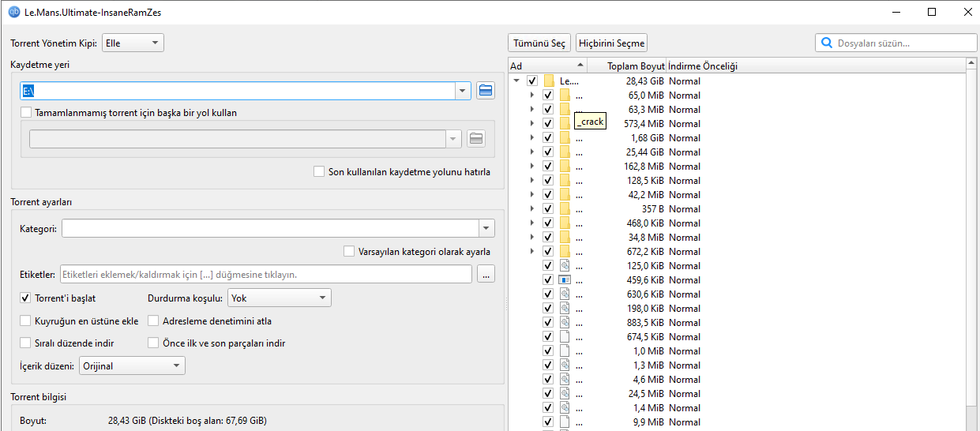Tick Son kullanılan kaydetme yolunu hatırla
The height and width of the screenshot is (431, 980).
click(x=319, y=171)
